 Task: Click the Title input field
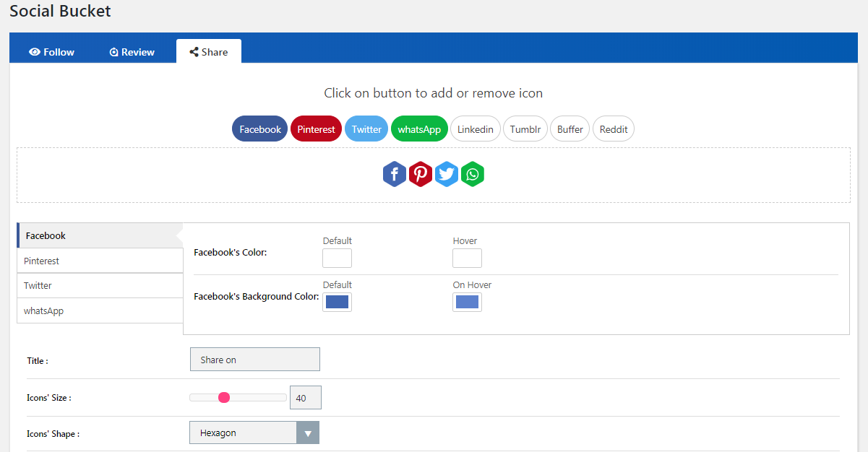(x=254, y=360)
